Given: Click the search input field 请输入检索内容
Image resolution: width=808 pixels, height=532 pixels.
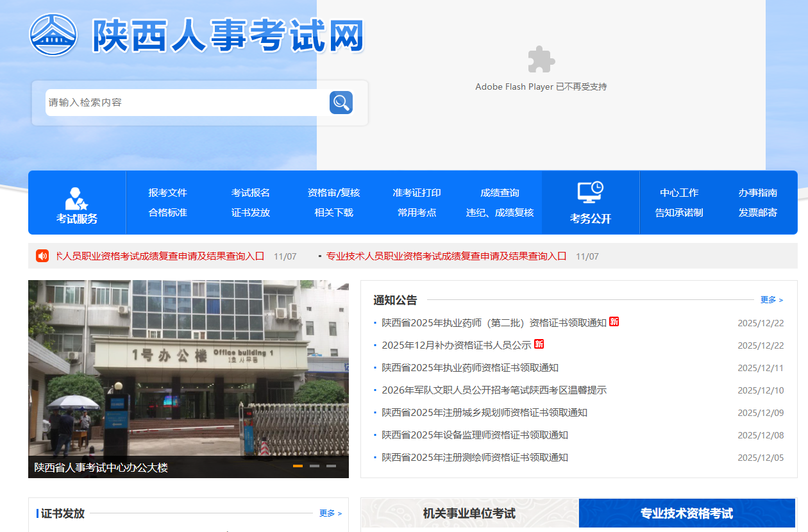Looking at the screenshot, I should (x=186, y=103).
